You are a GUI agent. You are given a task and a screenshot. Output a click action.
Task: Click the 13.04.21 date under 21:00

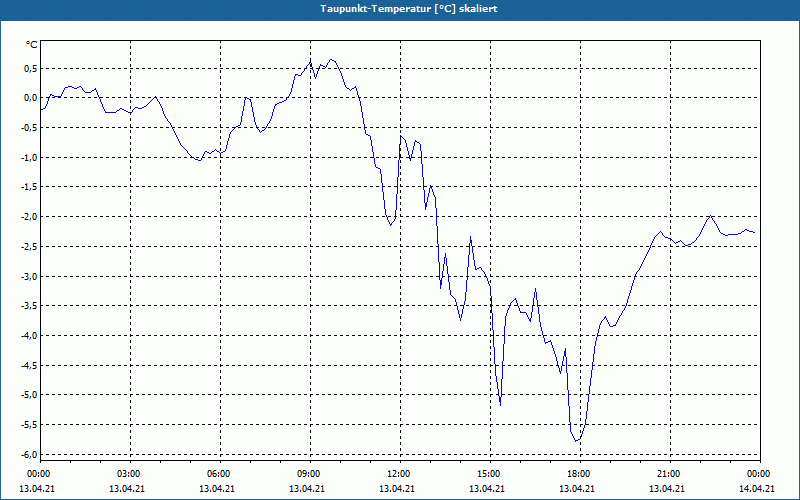[x=667, y=489]
